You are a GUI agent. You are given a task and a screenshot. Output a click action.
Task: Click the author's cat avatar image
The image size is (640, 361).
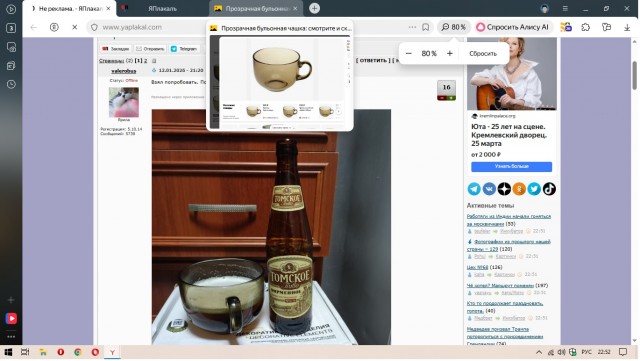(124, 102)
